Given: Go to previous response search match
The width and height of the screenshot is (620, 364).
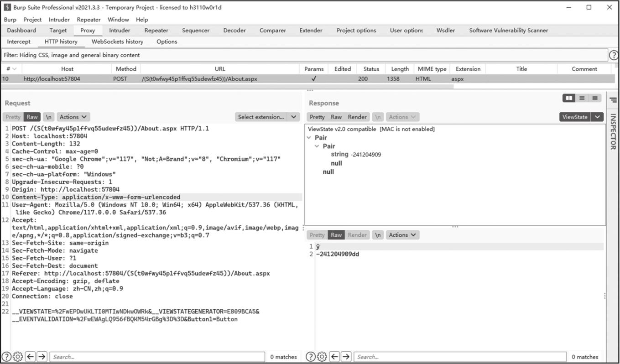Looking at the screenshot, I should point(334,357).
